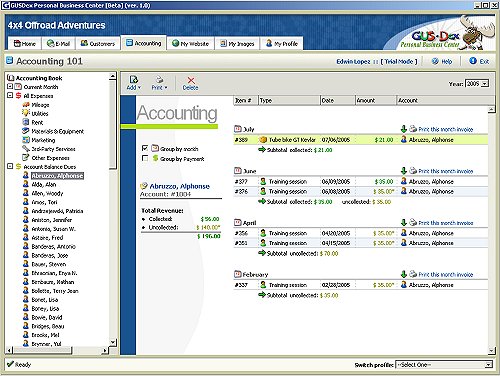
Task: Click Print this month invoice for July
Action: click(x=446, y=129)
